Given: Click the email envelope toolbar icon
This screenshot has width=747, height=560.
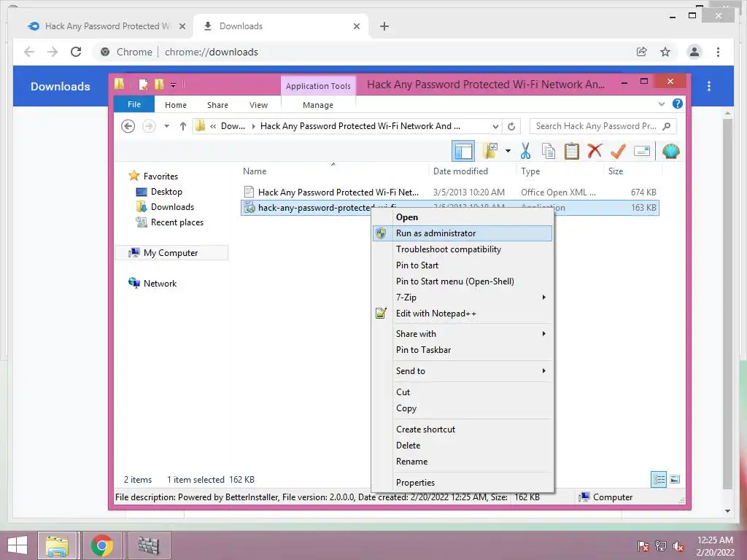Looking at the screenshot, I should [x=642, y=152].
